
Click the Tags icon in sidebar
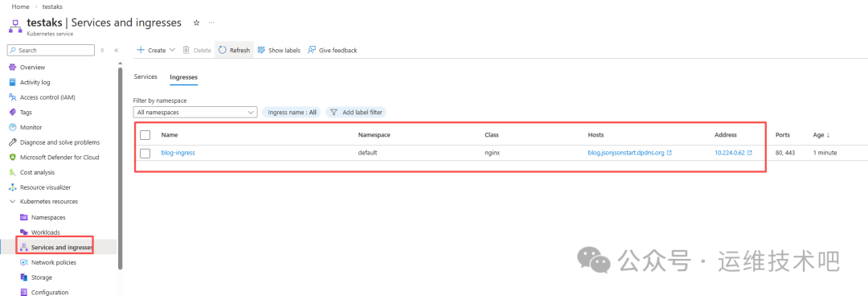coord(13,112)
